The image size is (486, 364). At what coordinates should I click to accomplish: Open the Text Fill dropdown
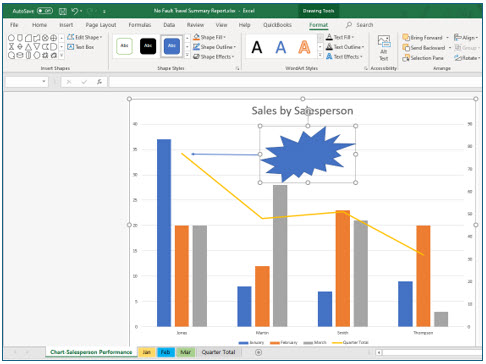coord(340,37)
